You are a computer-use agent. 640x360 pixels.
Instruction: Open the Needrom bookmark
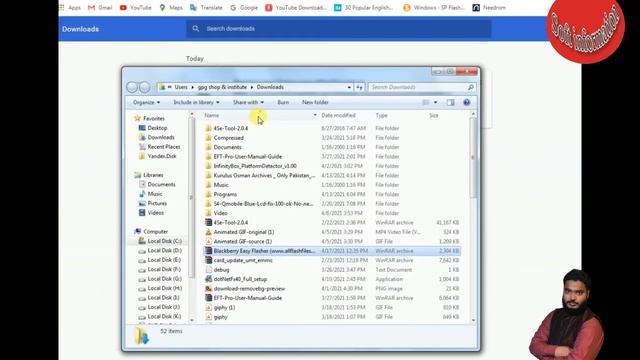point(489,7)
